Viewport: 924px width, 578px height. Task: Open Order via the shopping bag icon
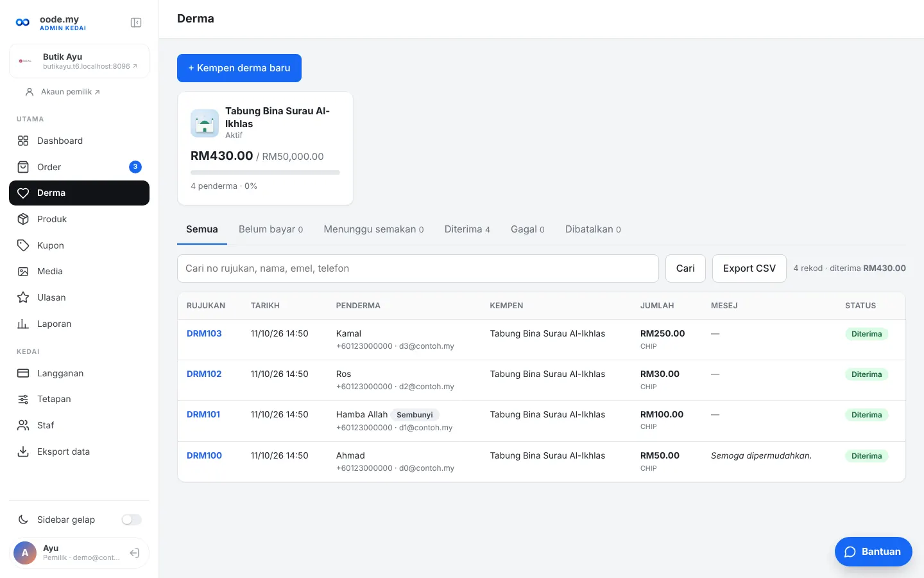23,167
